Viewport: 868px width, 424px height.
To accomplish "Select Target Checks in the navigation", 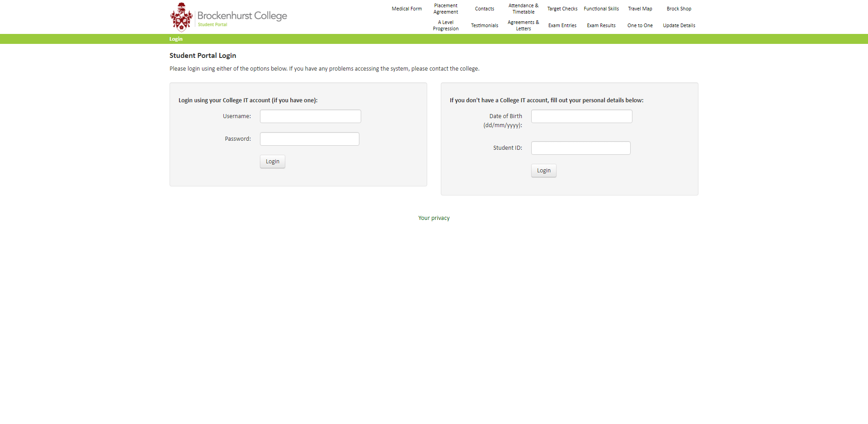I will point(562,9).
